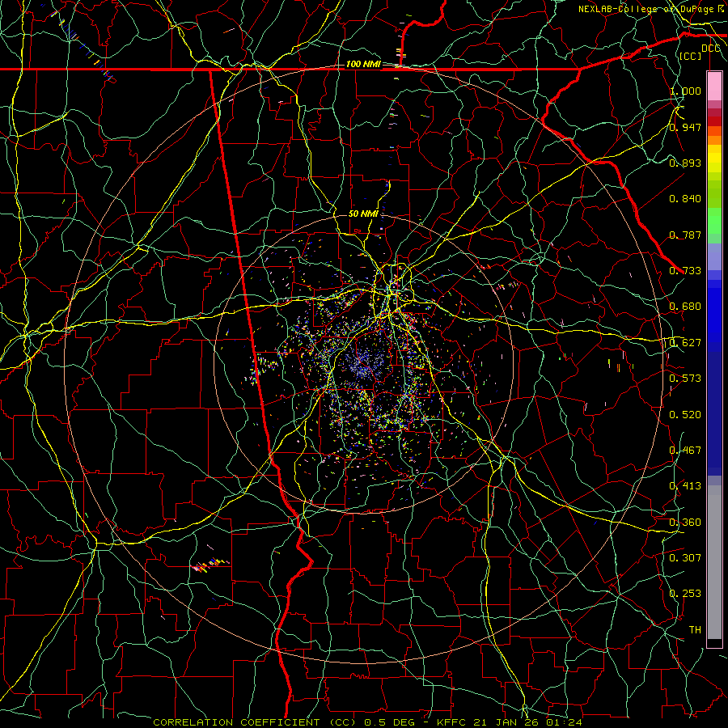Select the orange swatch on the color bar
Viewport: 728px width, 728px height.
coord(714,140)
